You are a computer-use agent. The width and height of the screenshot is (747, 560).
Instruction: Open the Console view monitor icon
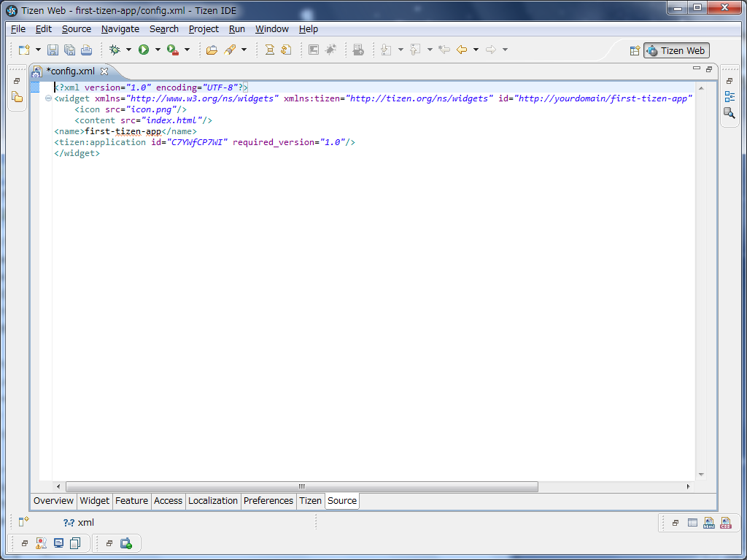point(58,543)
